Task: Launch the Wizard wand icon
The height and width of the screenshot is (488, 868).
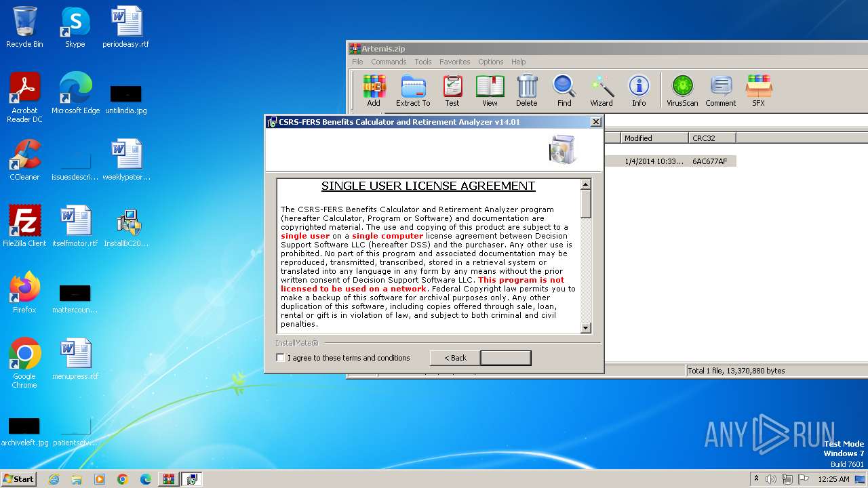Action: [601, 91]
